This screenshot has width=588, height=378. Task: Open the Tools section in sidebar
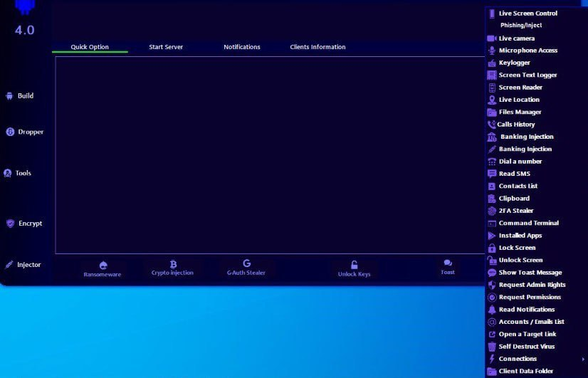tap(17, 173)
